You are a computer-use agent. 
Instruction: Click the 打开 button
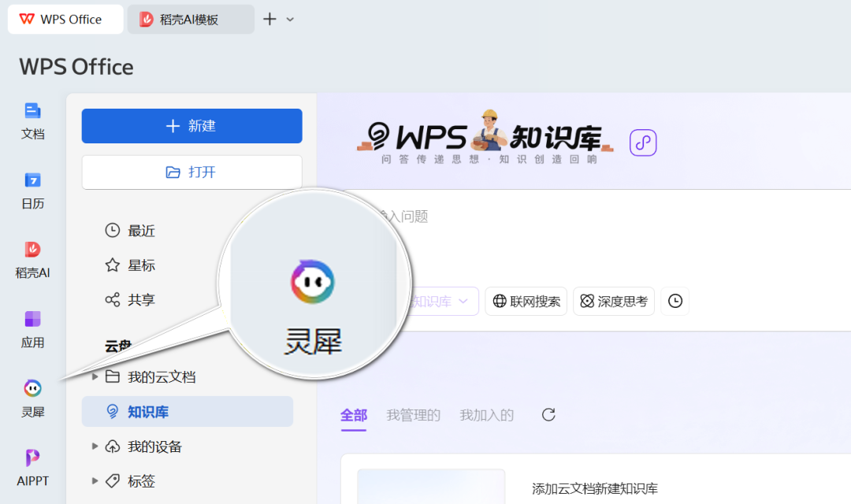(191, 172)
